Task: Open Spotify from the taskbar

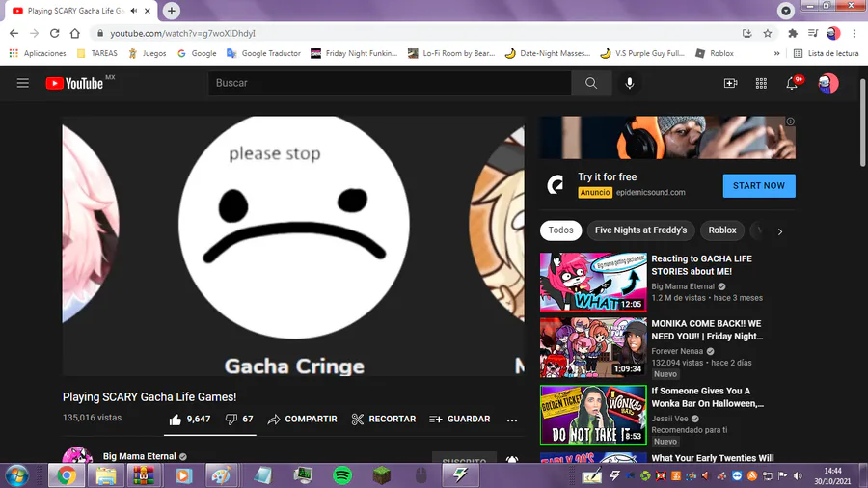Action: 342,475
